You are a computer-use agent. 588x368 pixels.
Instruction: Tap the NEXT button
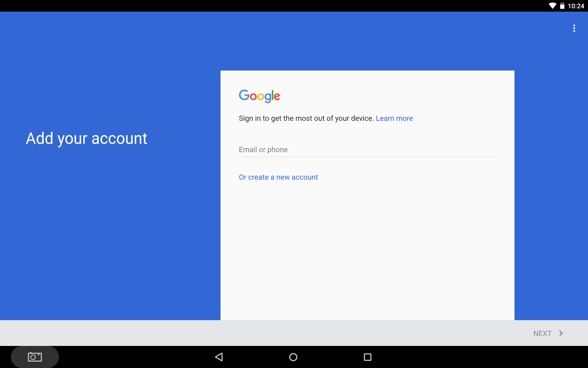click(548, 333)
